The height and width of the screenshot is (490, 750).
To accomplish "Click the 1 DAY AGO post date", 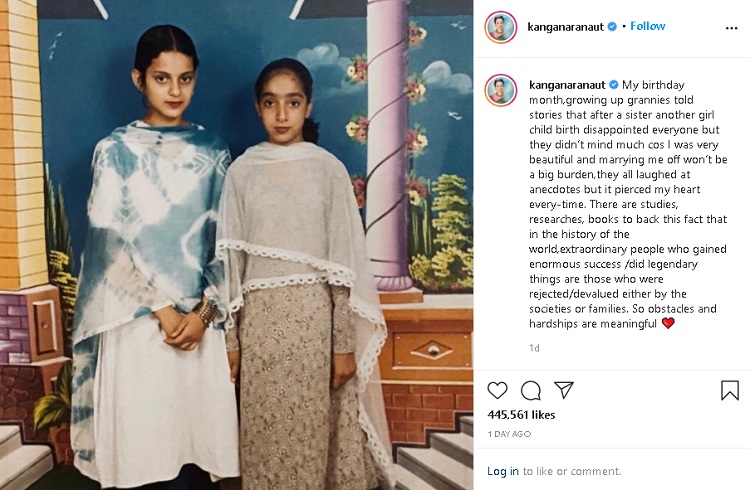I will click(x=509, y=434).
